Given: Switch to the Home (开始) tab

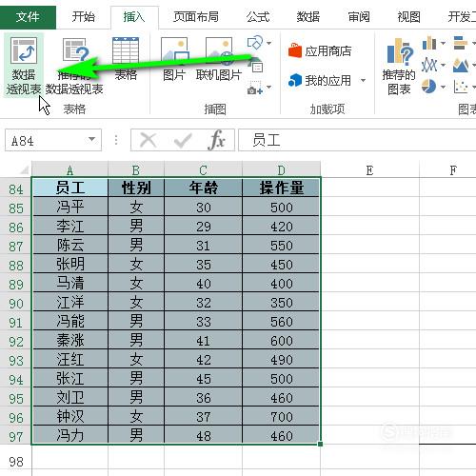Looking at the screenshot, I should click(x=83, y=17).
